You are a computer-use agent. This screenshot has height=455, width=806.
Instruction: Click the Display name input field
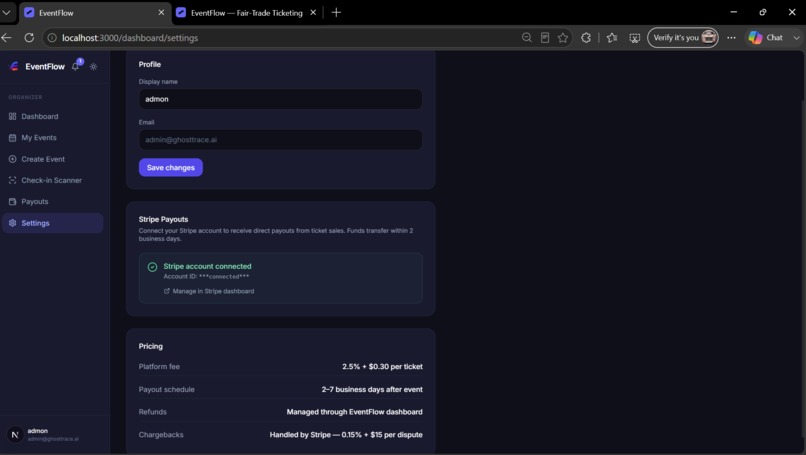click(x=280, y=99)
